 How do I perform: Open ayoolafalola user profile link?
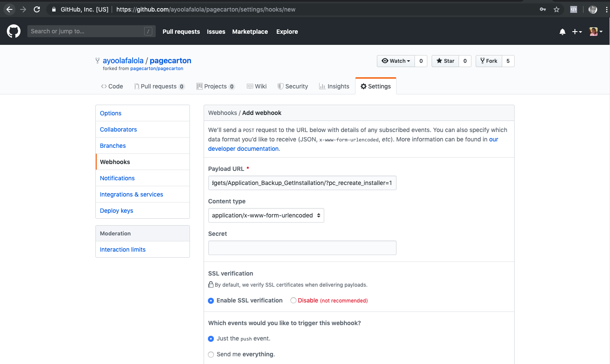coord(123,61)
